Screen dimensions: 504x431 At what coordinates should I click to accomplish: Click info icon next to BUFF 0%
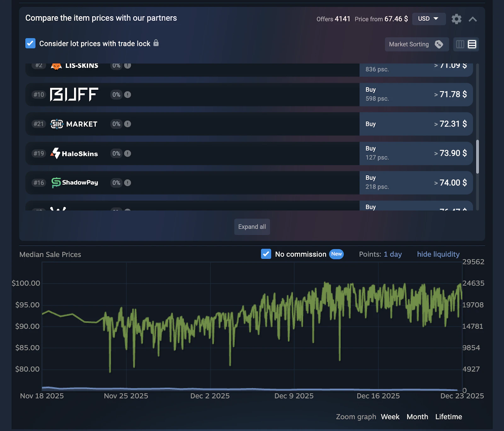click(128, 95)
